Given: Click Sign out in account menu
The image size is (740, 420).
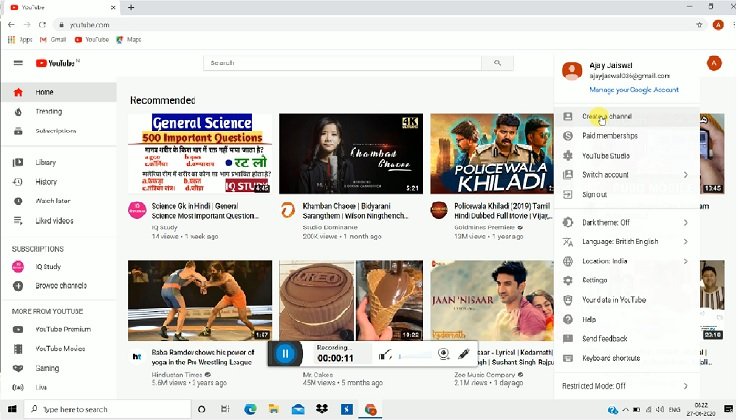Looking at the screenshot, I should click(594, 194).
